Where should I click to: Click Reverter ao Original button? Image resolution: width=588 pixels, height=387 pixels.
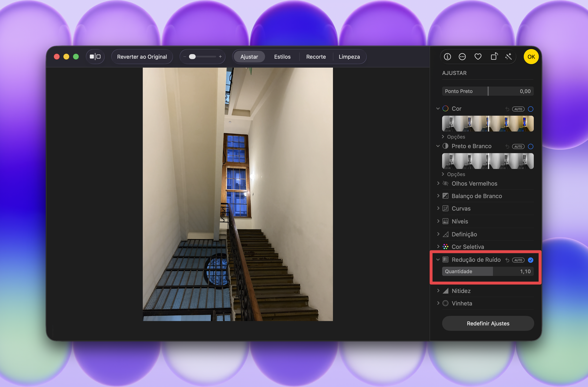[142, 57]
